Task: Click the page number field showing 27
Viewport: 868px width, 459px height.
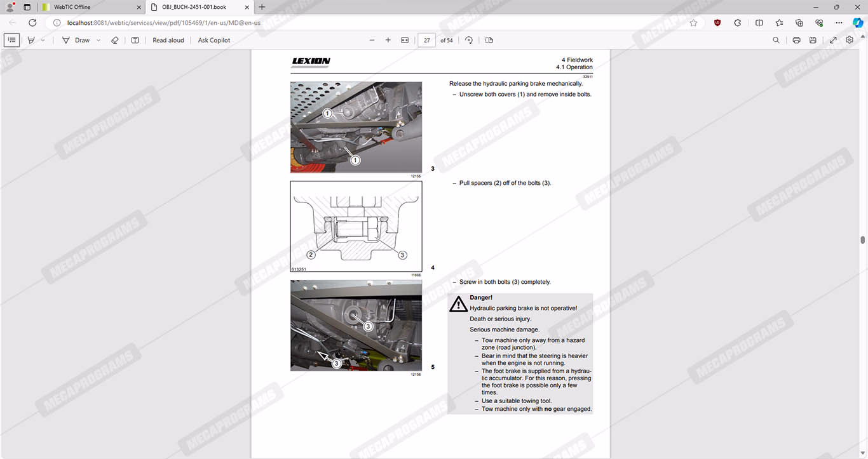Action: (x=426, y=40)
